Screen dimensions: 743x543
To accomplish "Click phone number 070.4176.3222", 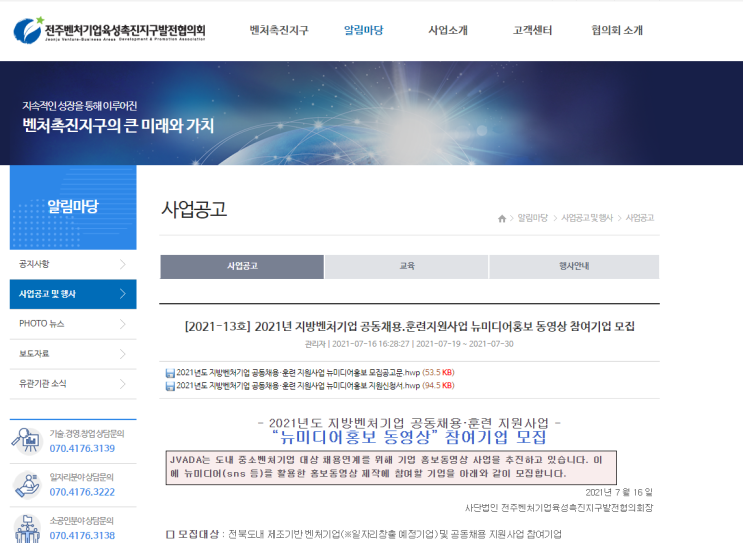I will pos(82,492).
